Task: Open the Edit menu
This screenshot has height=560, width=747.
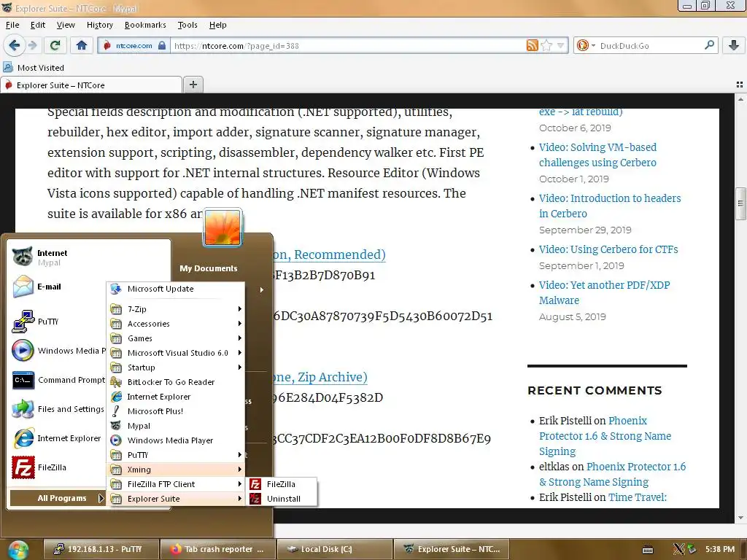Action: (38, 25)
